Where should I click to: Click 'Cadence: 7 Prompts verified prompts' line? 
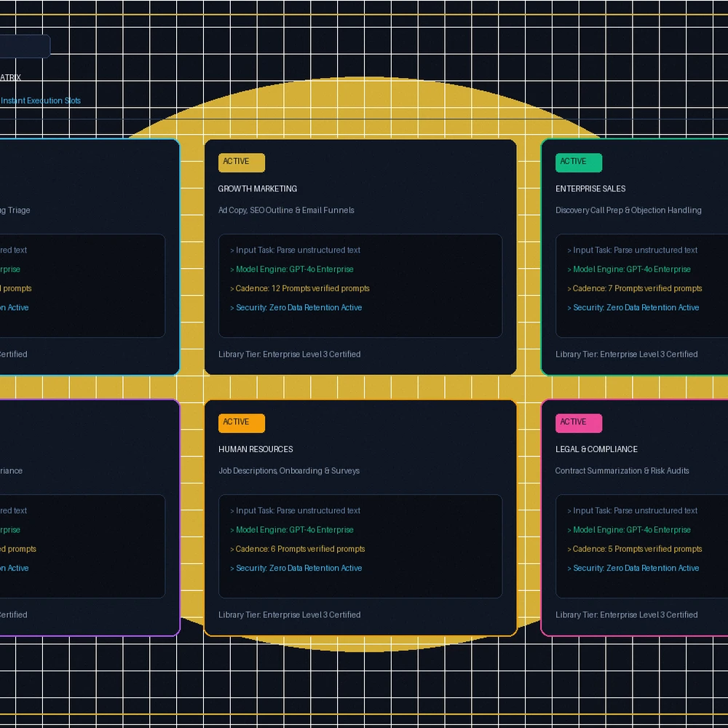click(634, 288)
